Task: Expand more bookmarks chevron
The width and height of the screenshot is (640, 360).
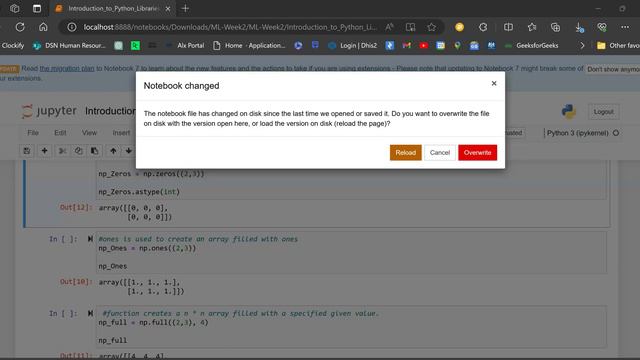Action: point(582,45)
